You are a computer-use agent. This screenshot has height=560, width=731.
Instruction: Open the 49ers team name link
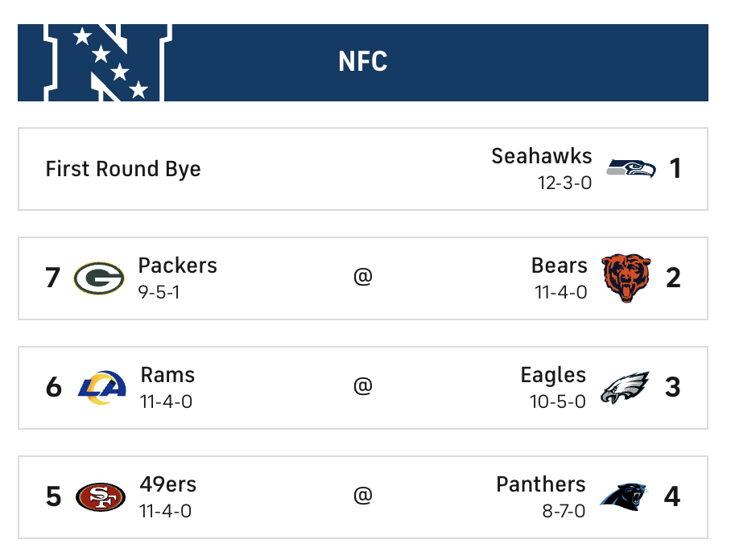[167, 484]
